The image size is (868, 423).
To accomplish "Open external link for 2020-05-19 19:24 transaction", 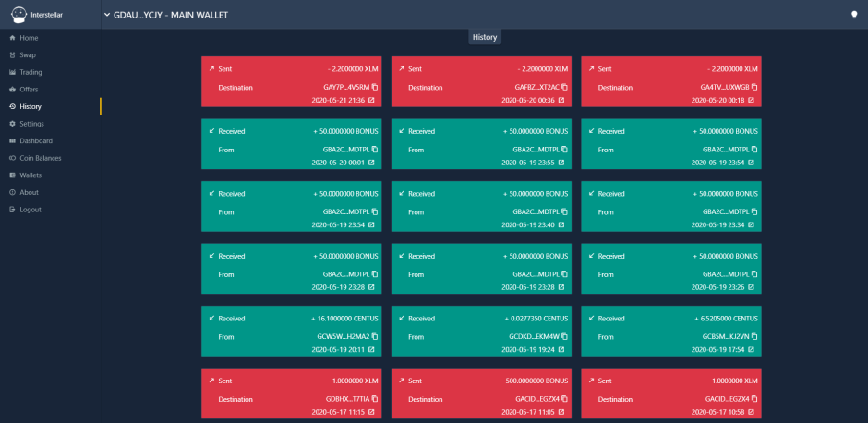I will click(x=561, y=350).
